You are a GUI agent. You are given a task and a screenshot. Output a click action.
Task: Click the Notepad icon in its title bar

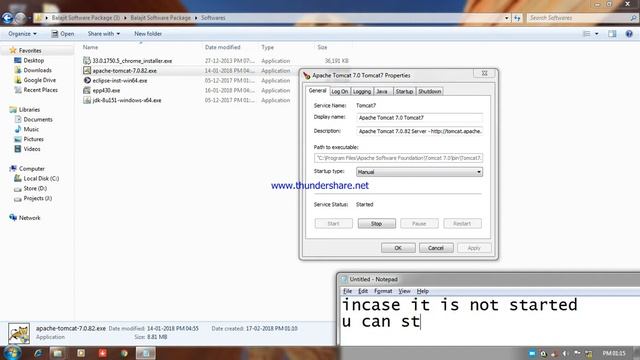point(344,279)
